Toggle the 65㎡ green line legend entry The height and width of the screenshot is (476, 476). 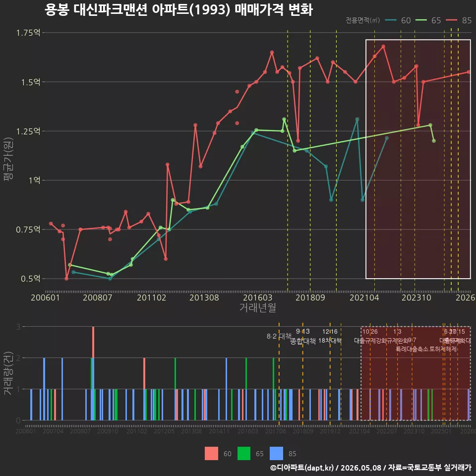428,20
